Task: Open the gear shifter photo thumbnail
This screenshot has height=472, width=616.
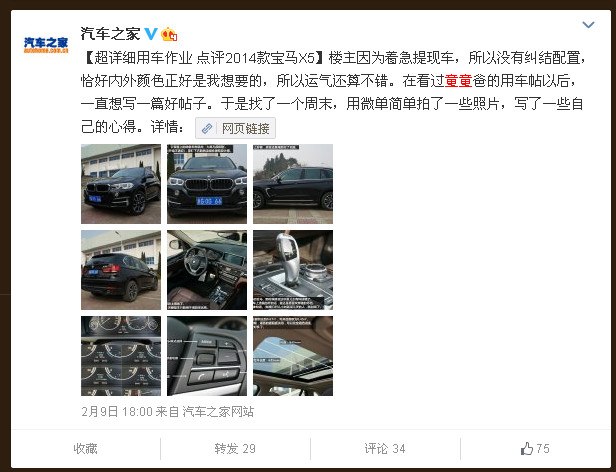Action: pyautogui.click(x=293, y=270)
